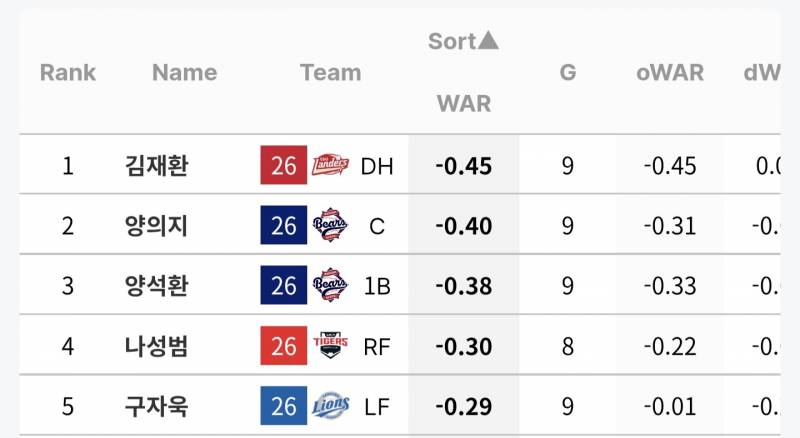
Task: Sort by the G column header
Action: 568,72
